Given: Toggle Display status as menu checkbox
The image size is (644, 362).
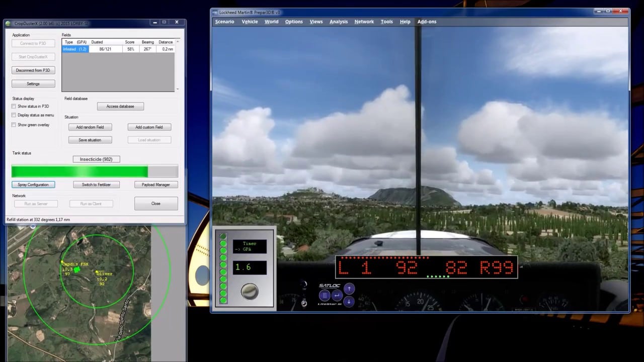Looking at the screenshot, I should 14,115.
